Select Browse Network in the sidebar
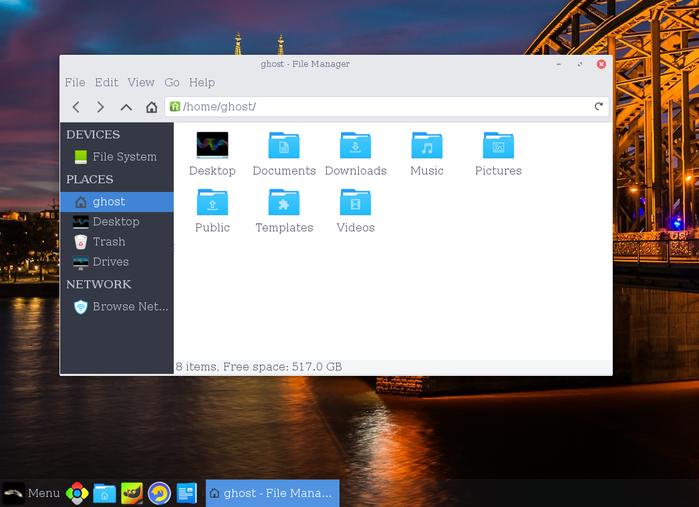699x507 pixels. pos(130,307)
